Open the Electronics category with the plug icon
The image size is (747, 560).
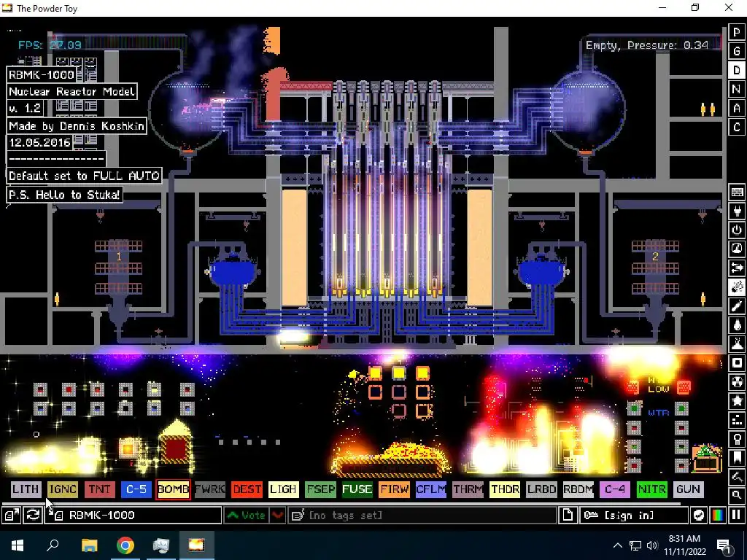click(737, 211)
